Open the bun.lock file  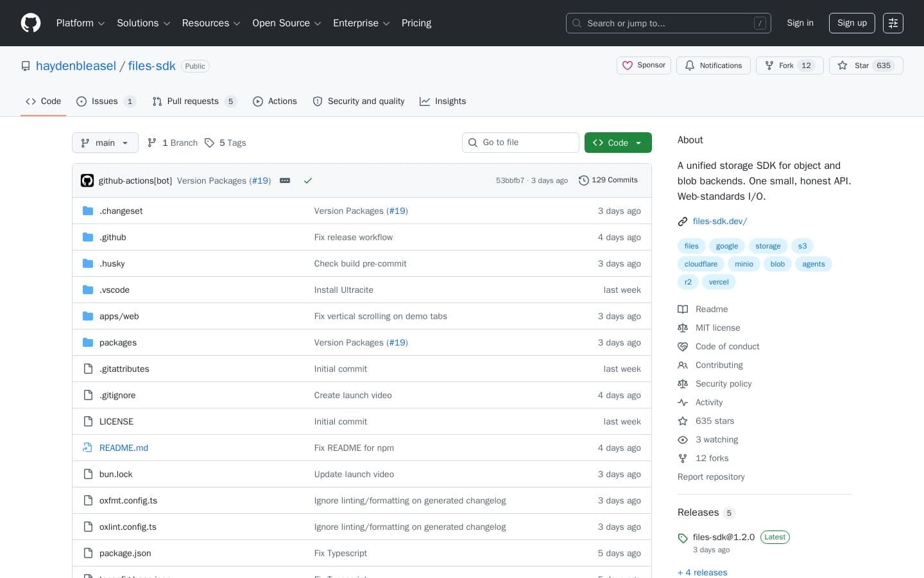coord(116,474)
